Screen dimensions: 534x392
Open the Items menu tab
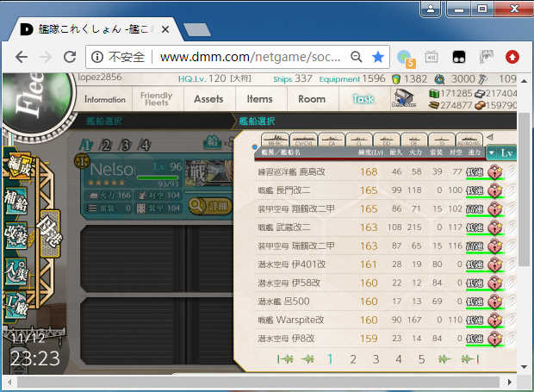[x=259, y=99]
